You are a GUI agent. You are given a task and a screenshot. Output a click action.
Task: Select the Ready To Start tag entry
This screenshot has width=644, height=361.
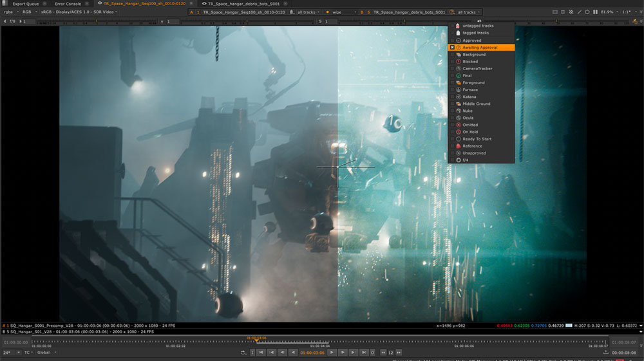click(477, 139)
